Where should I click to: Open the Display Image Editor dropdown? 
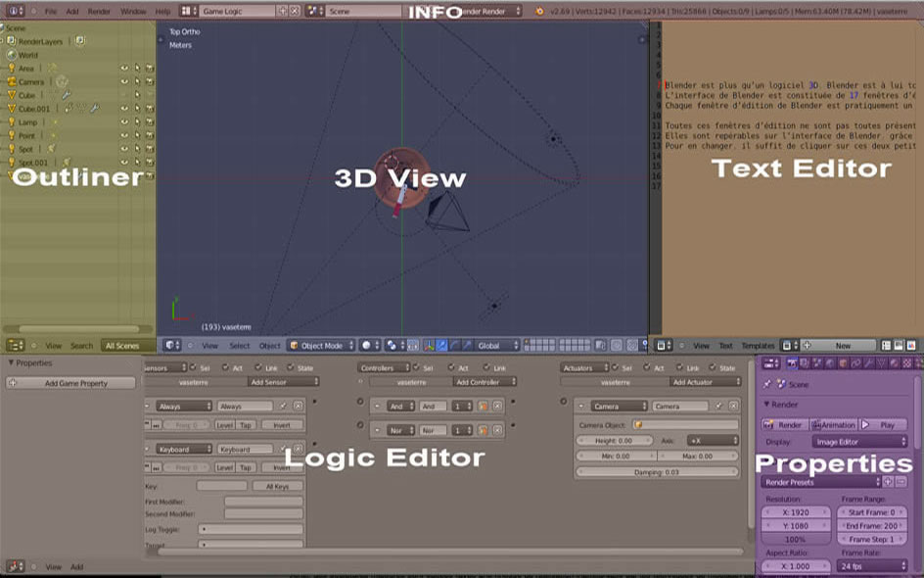(859, 441)
